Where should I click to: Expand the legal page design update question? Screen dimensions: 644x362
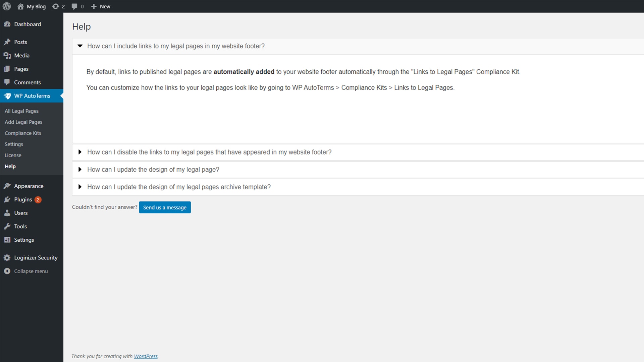[x=153, y=169]
